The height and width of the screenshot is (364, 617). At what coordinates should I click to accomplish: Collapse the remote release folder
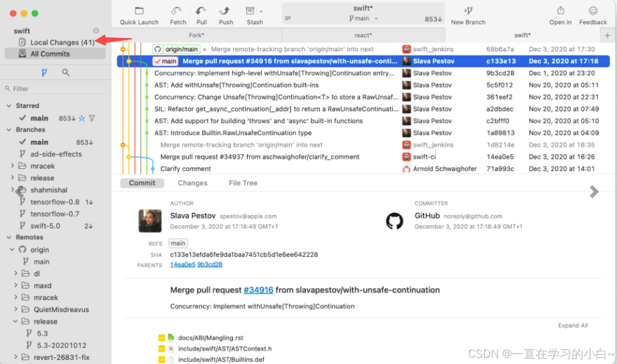[16, 321]
